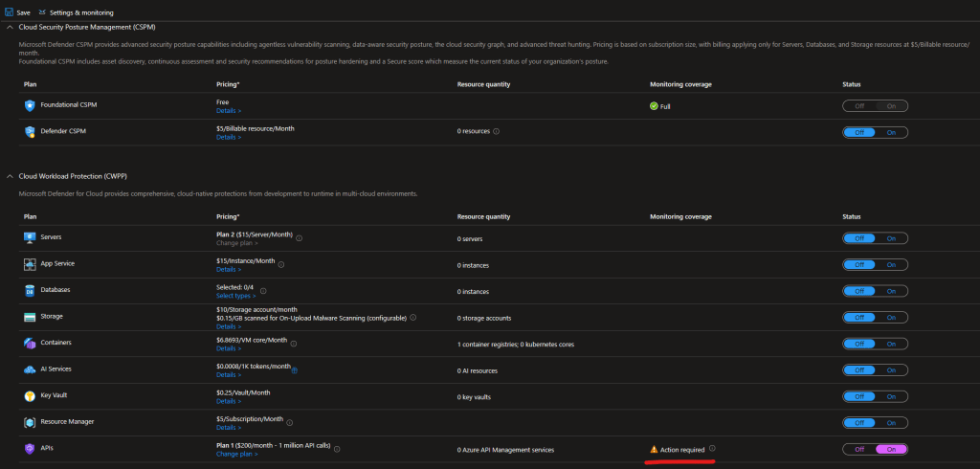Screen dimensions: 980x469
Task: Click the Servers plan icon
Action: click(x=30, y=237)
